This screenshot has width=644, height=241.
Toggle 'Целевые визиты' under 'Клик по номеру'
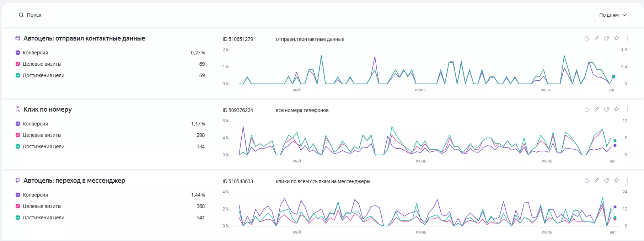[18, 135]
